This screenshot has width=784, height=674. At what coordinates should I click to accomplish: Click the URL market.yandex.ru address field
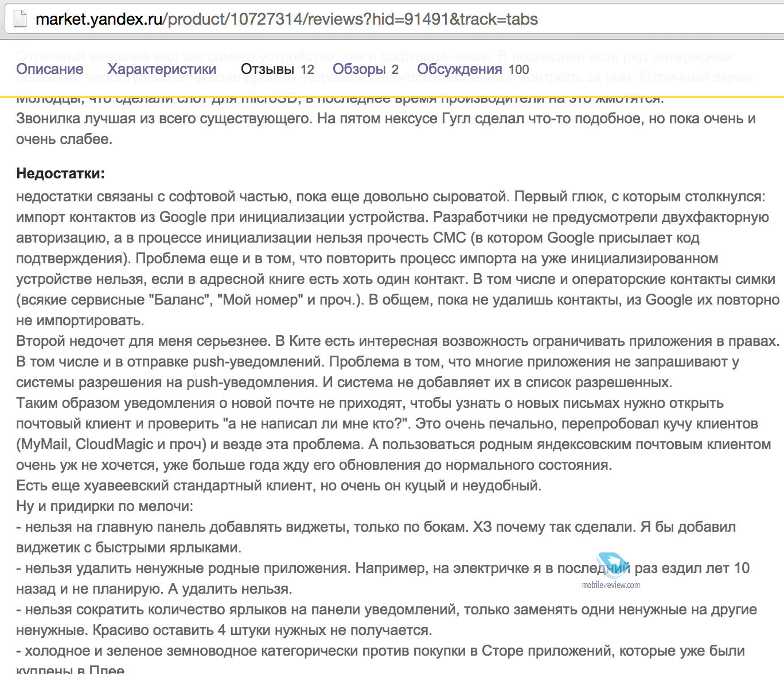tap(287, 20)
